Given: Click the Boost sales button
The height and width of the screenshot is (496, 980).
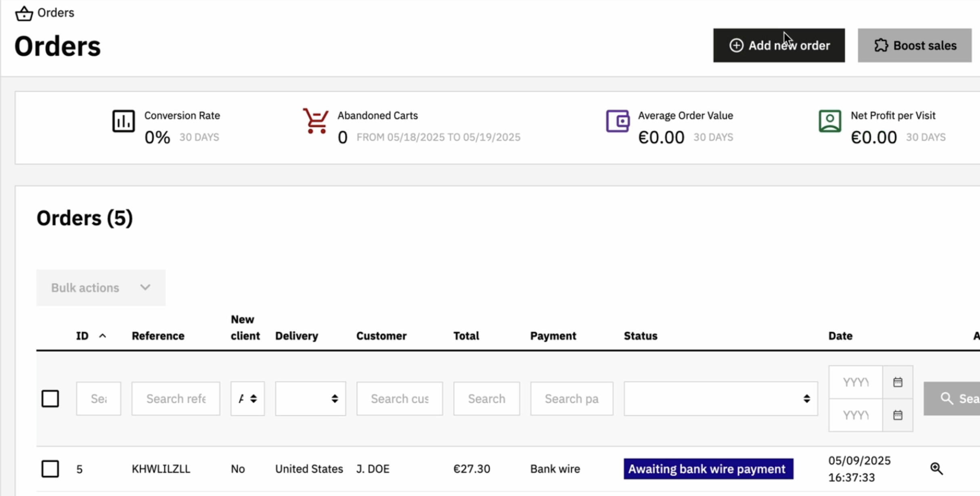Looking at the screenshot, I should coord(915,45).
